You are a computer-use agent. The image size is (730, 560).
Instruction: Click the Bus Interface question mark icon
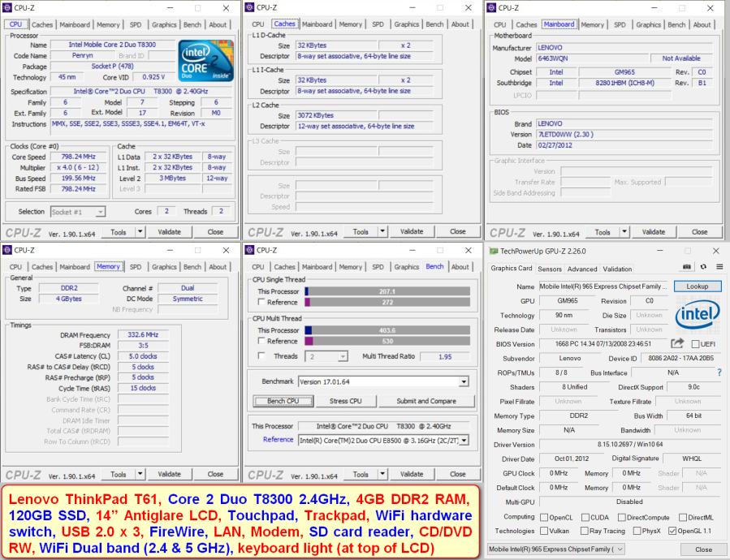tap(719, 373)
